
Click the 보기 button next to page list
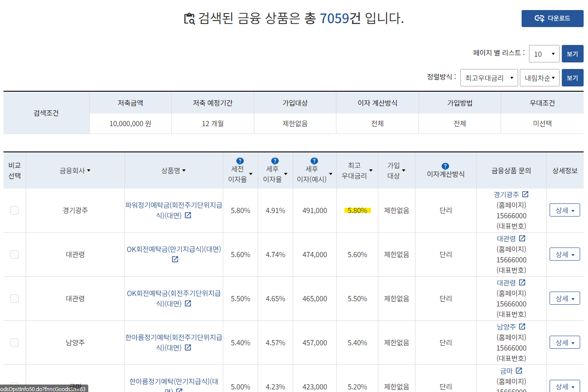[573, 54]
